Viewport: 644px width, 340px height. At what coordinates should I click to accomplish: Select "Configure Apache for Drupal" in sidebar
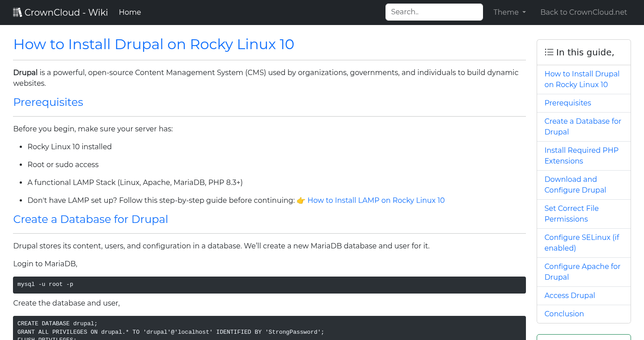tap(582, 272)
